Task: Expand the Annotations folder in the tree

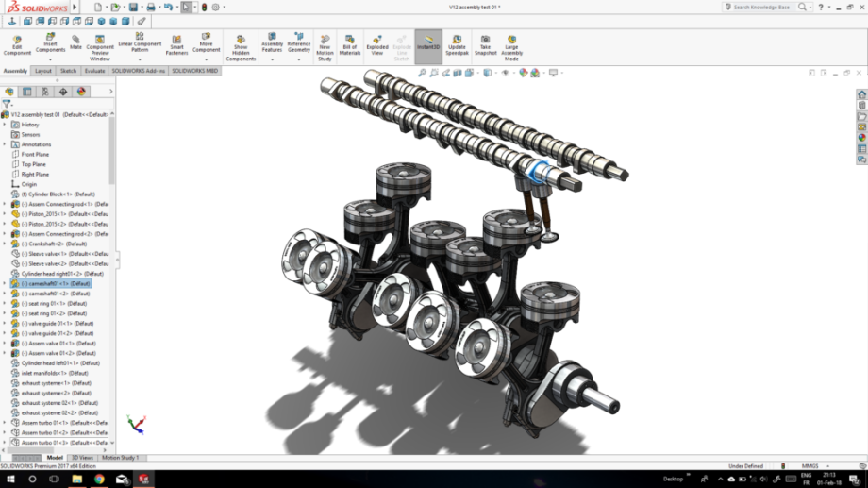Action: pyautogui.click(x=5, y=144)
